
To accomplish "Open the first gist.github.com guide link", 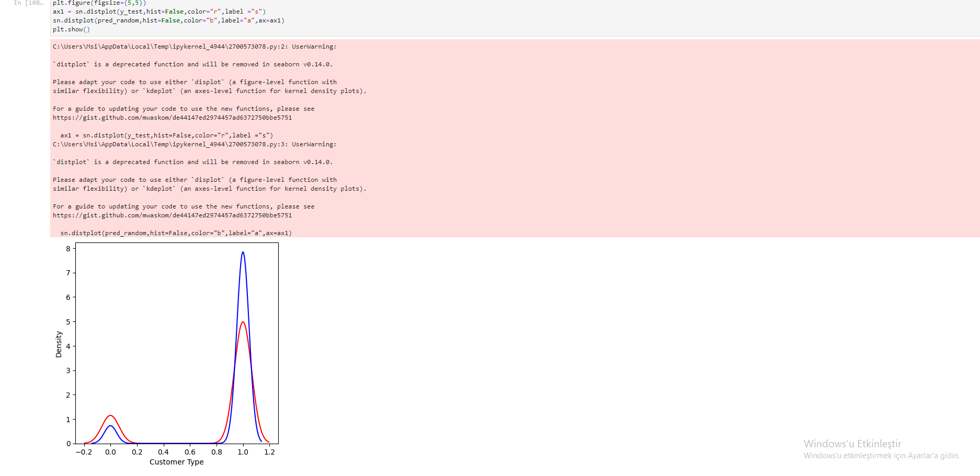I will coord(172,118).
